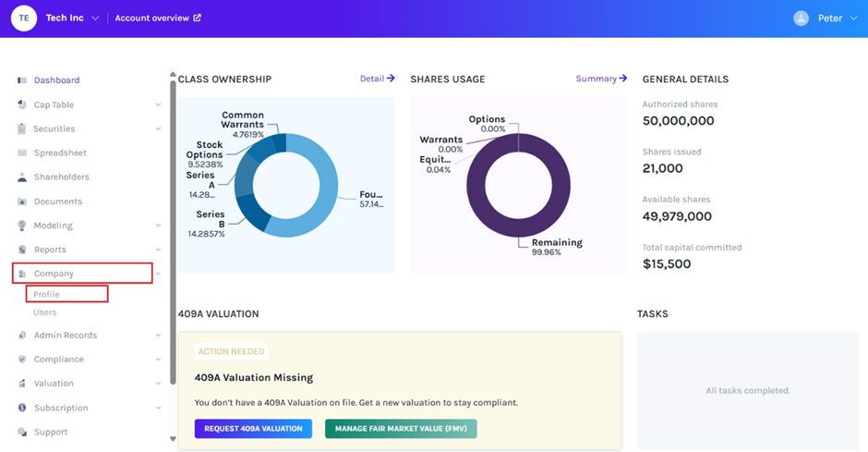The width and height of the screenshot is (868, 452).
Task: Click Request 409A Valuation button
Action: [x=253, y=429]
